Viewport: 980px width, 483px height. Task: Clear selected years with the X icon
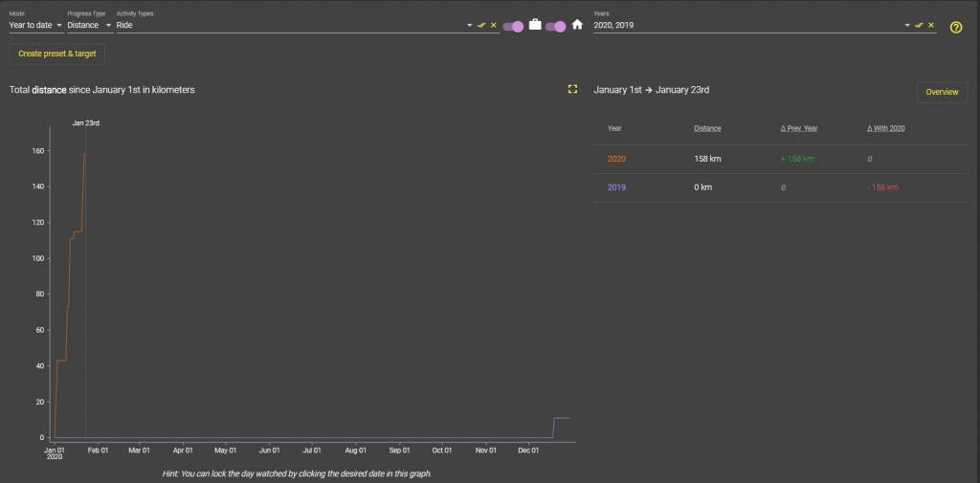930,25
